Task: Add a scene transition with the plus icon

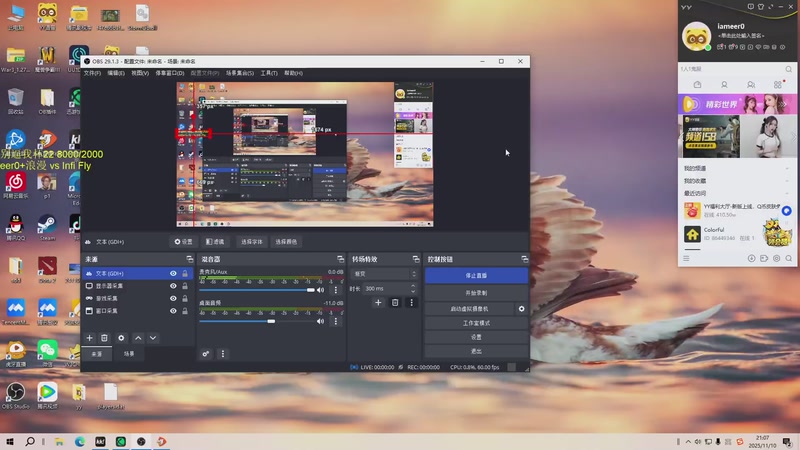Action: click(378, 303)
